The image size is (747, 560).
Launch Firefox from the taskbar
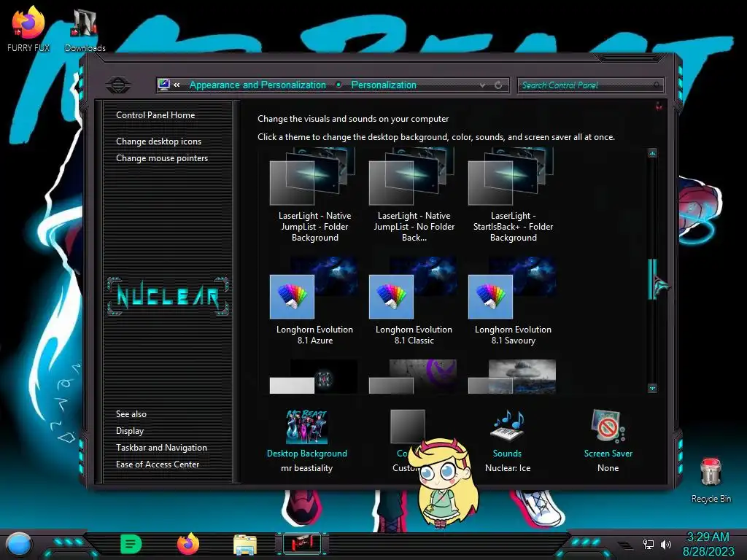click(188, 544)
